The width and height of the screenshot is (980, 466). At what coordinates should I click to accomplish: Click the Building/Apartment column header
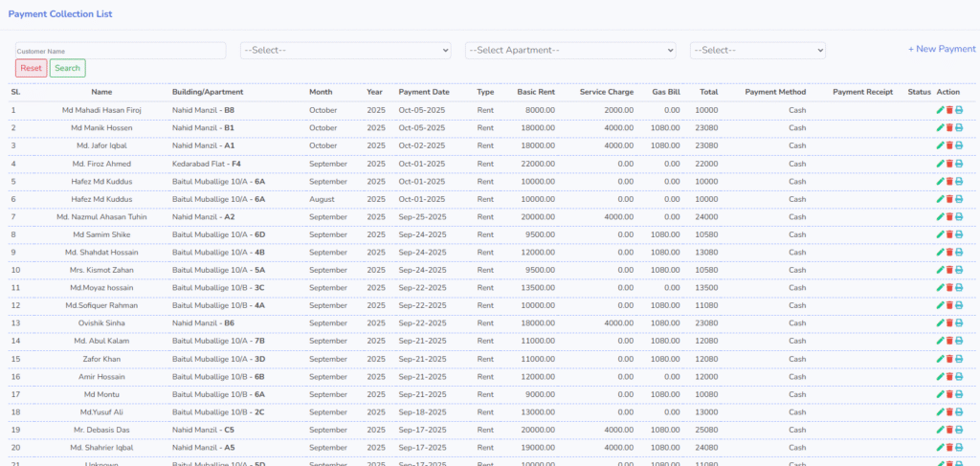[208, 92]
